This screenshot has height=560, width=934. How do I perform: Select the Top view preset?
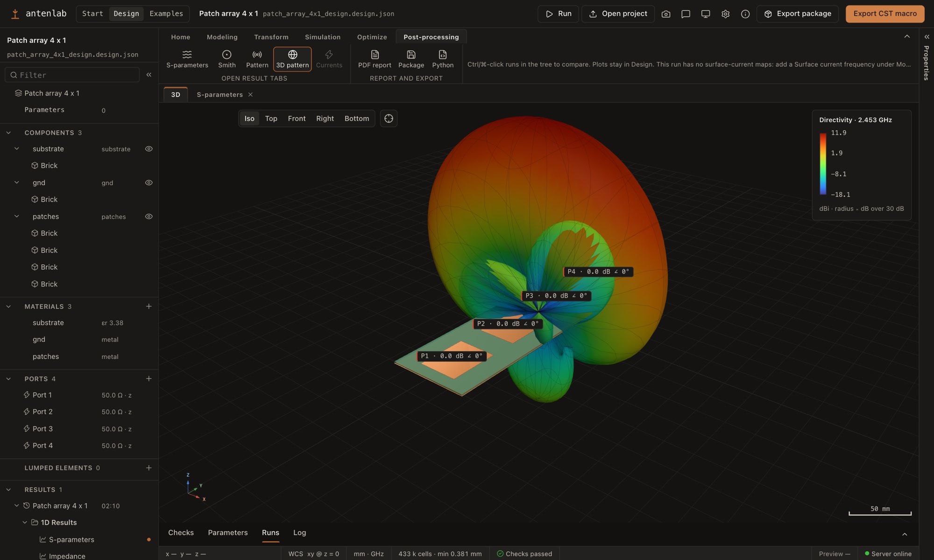click(x=271, y=119)
